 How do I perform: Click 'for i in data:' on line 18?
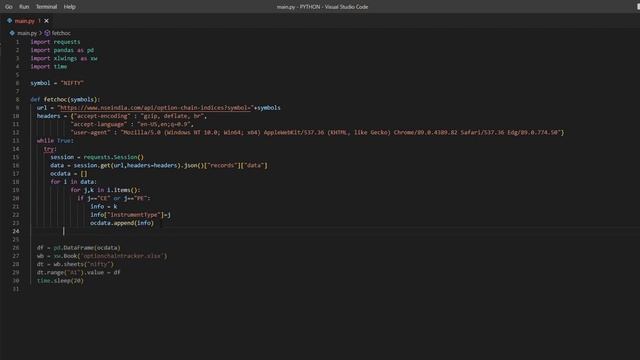point(73,182)
